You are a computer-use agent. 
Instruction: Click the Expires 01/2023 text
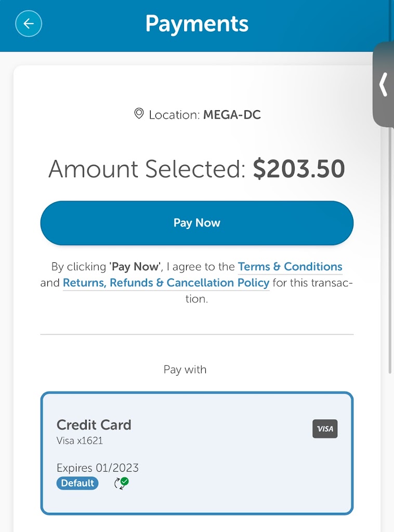[x=98, y=468]
